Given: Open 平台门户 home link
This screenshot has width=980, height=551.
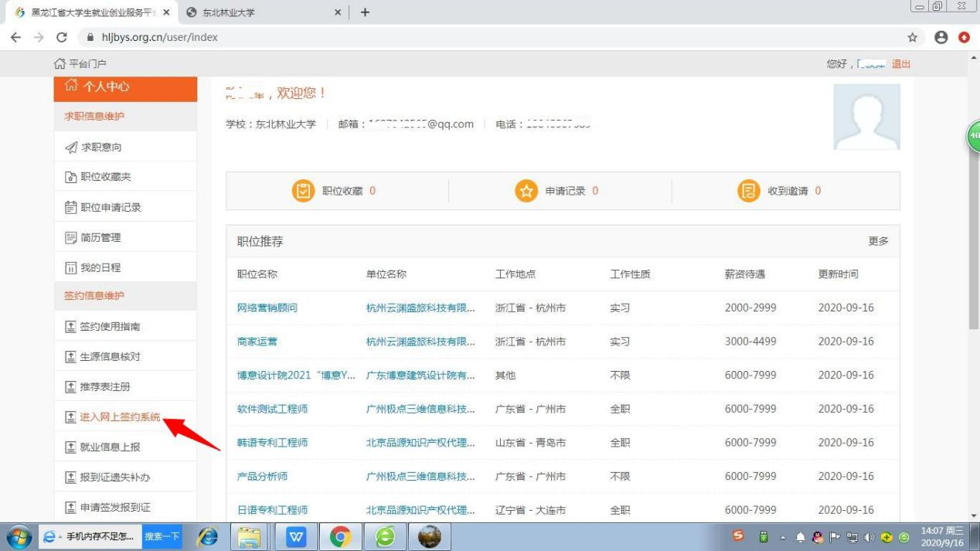Looking at the screenshot, I should click(80, 64).
